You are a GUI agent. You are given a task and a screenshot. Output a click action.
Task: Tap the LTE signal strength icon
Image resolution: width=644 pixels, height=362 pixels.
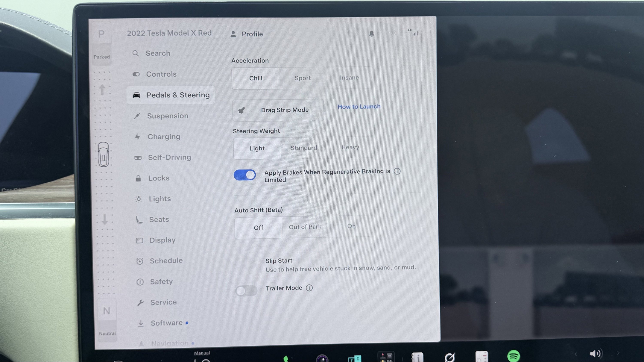(x=413, y=32)
